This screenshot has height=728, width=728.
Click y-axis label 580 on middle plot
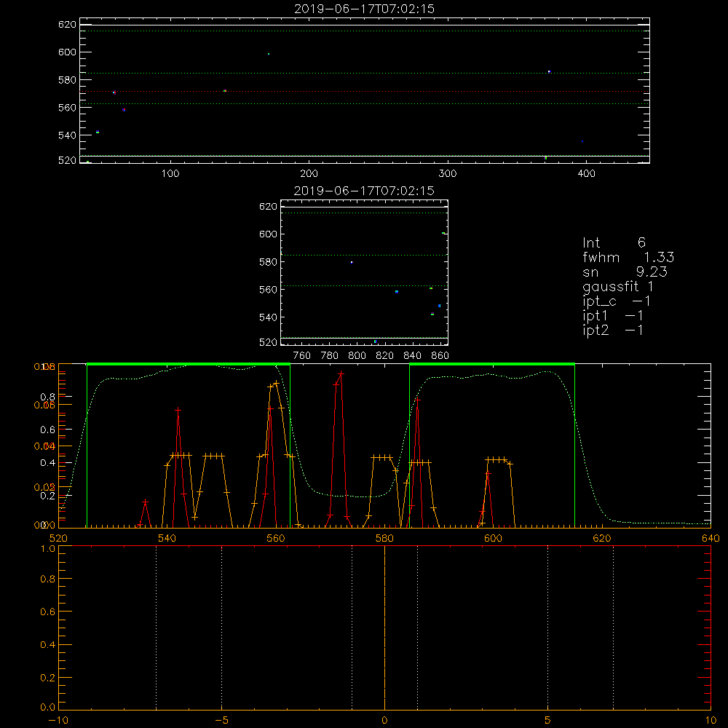click(x=268, y=262)
